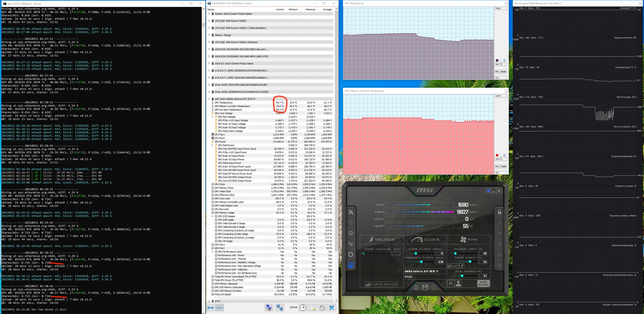Image resolution: width=644 pixels, height=314 pixels.
Task: Click HWiNFO reset clock icon
Action: (x=303, y=308)
